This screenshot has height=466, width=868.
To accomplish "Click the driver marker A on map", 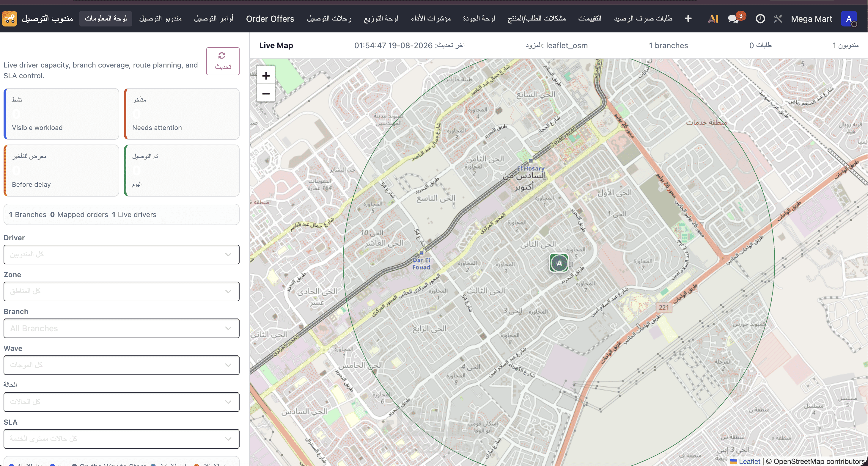I will coord(559,263).
